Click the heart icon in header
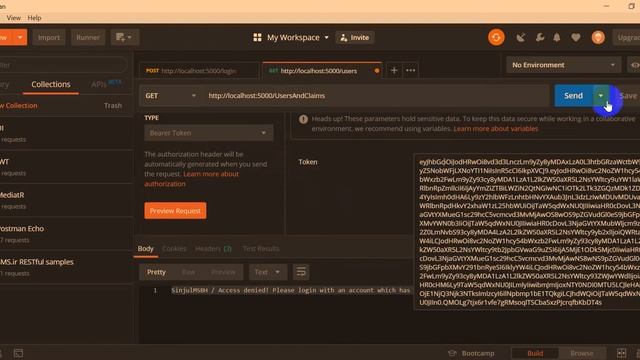The height and width of the screenshot is (360, 640). click(x=576, y=38)
